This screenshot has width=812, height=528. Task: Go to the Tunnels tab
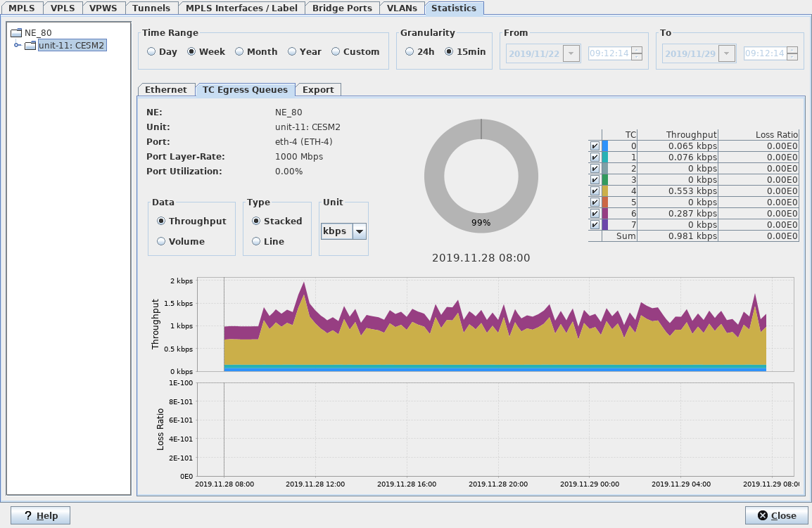point(151,8)
